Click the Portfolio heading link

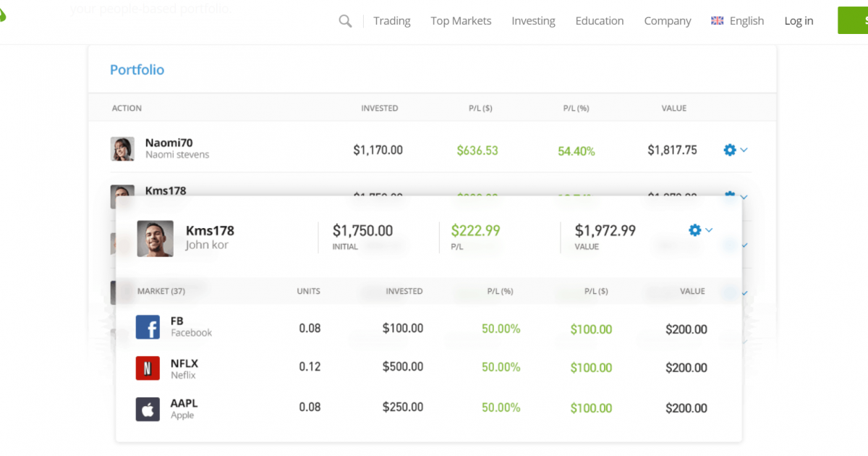(137, 69)
